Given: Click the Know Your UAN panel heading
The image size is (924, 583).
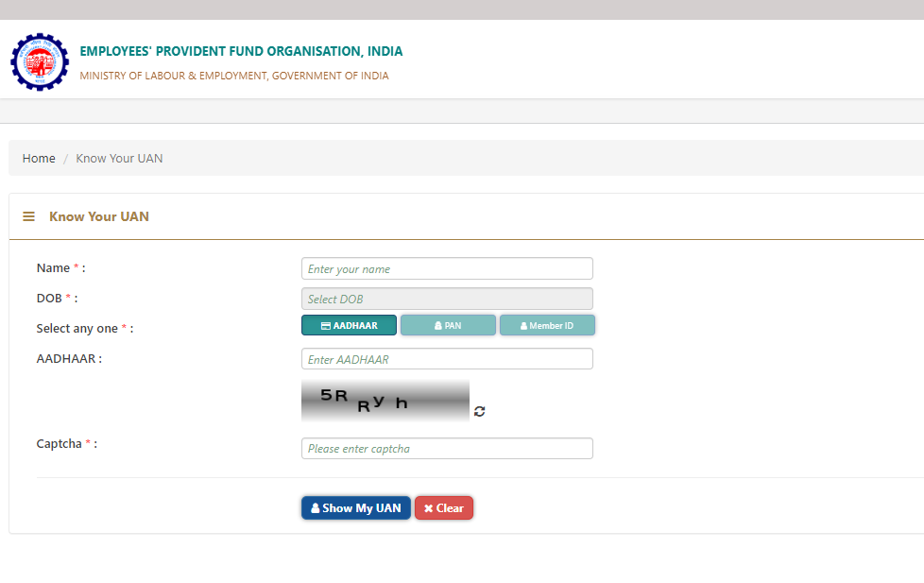Looking at the screenshot, I should pyautogui.click(x=99, y=216).
